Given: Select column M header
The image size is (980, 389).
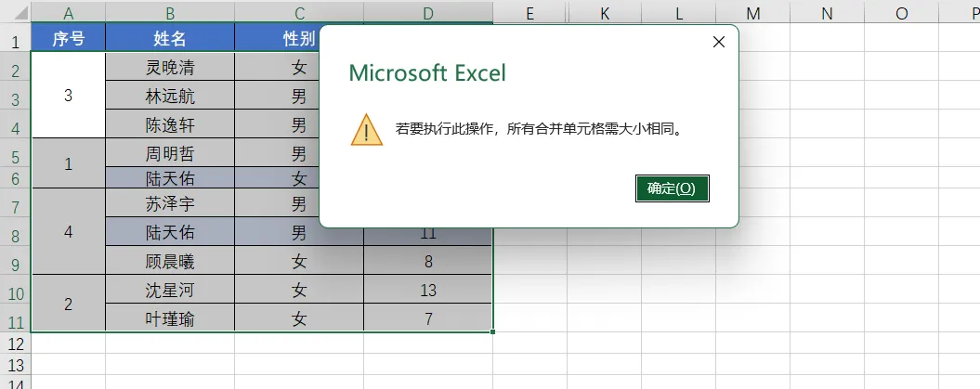Looking at the screenshot, I should pyautogui.click(x=753, y=13).
